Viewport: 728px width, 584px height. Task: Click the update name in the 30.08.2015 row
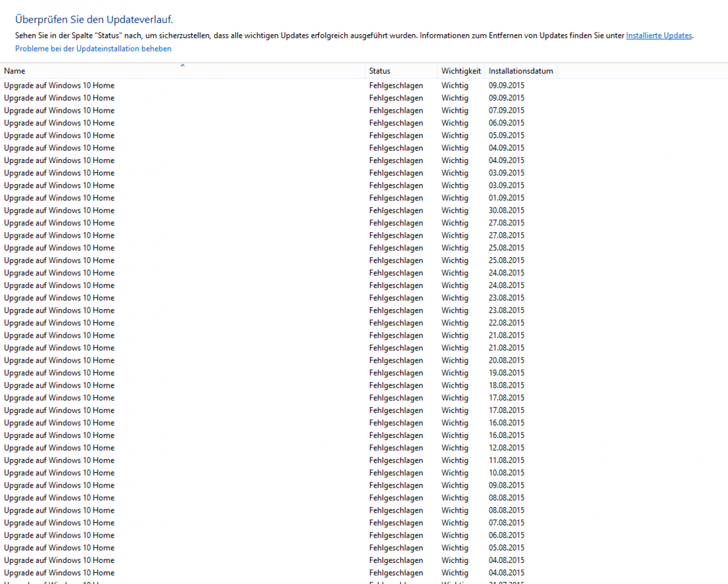tap(59, 210)
